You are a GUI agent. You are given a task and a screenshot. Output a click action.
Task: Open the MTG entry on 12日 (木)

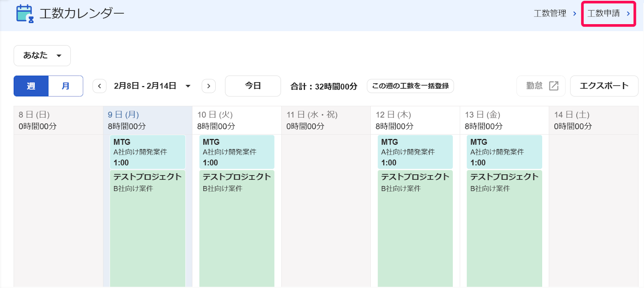[415, 152]
